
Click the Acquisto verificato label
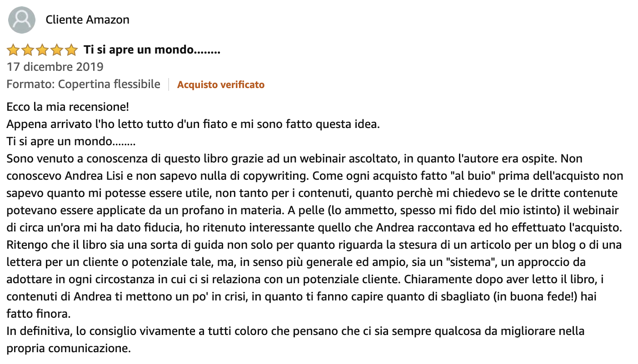(221, 85)
